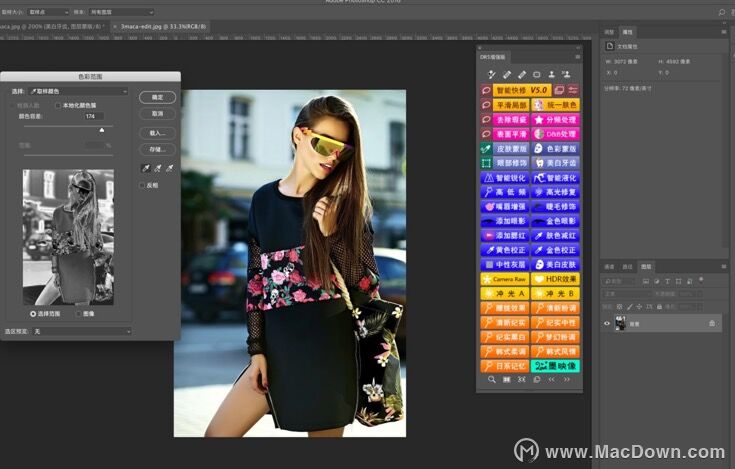Screen dimensions: 735x469
Task: Click the 取消 cancel button
Action: (x=158, y=114)
